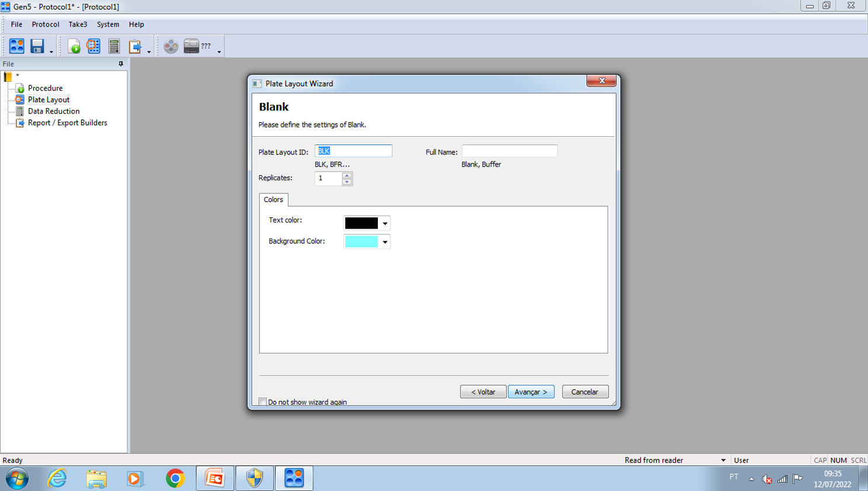Click the Plate Layout ID field
This screenshot has width=868, height=491.
(x=353, y=151)
